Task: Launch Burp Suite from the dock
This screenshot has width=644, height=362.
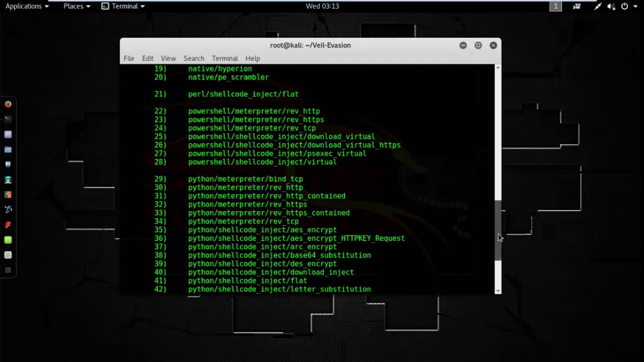Action: (x=8, y=195)
